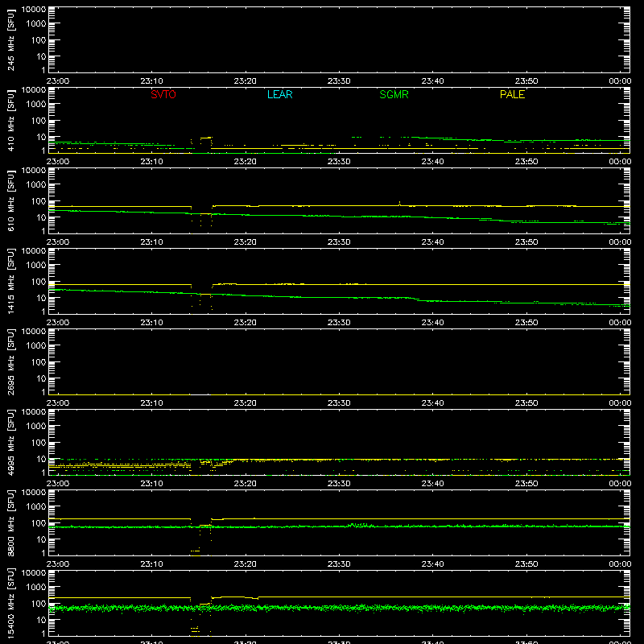Viewport: 644px width, 644px height.
Task: Click the 410 MHz [SFU] axis title
Action: (10, 121)
